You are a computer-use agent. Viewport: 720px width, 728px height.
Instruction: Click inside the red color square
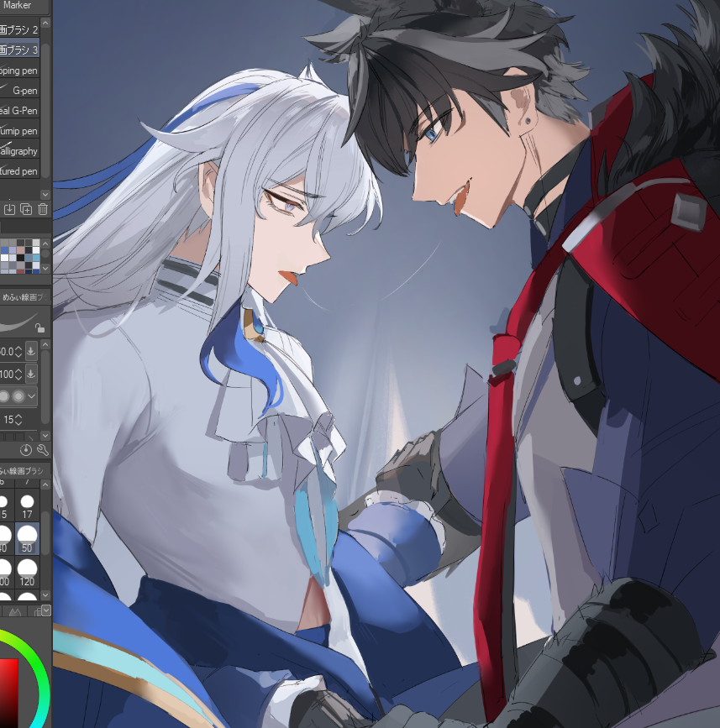(x=8, y=692)
